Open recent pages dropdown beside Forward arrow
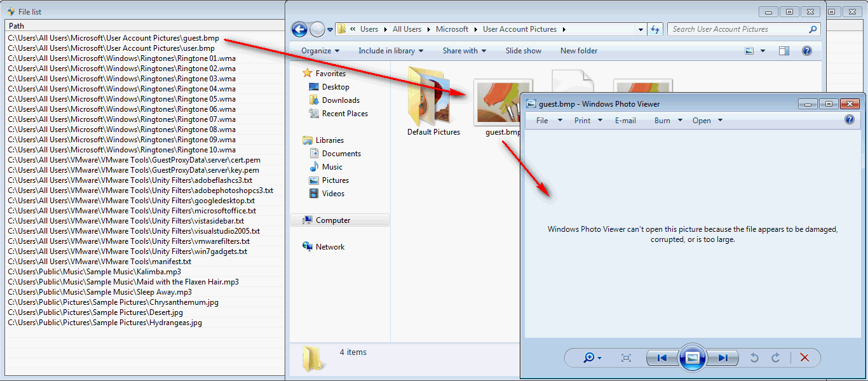Image resolution: width=868 pixels, height=381 pixels. (x=330, y=30)
